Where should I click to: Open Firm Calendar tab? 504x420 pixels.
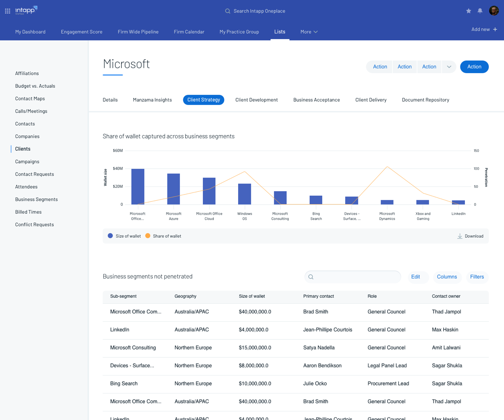click(189, 32)
